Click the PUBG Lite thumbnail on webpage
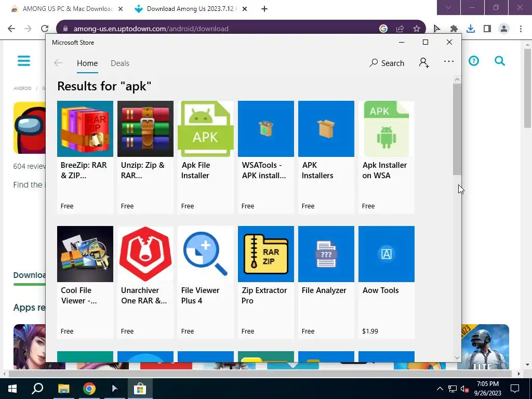Image resolution: width=532 pixels, height=399 pixels. pos(483,347)
